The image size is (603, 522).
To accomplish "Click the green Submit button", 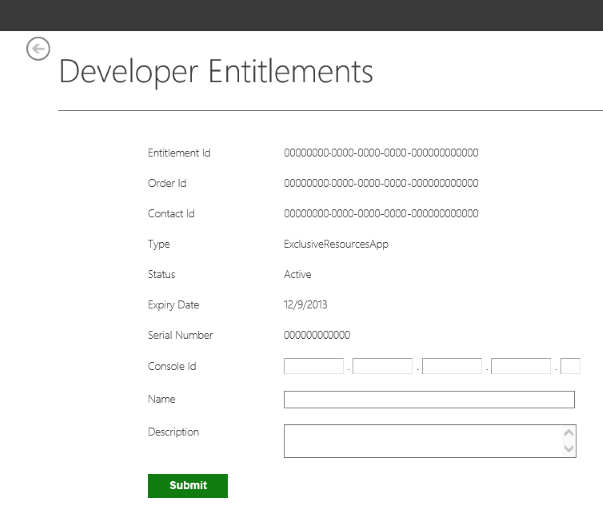I will [188, 486].
